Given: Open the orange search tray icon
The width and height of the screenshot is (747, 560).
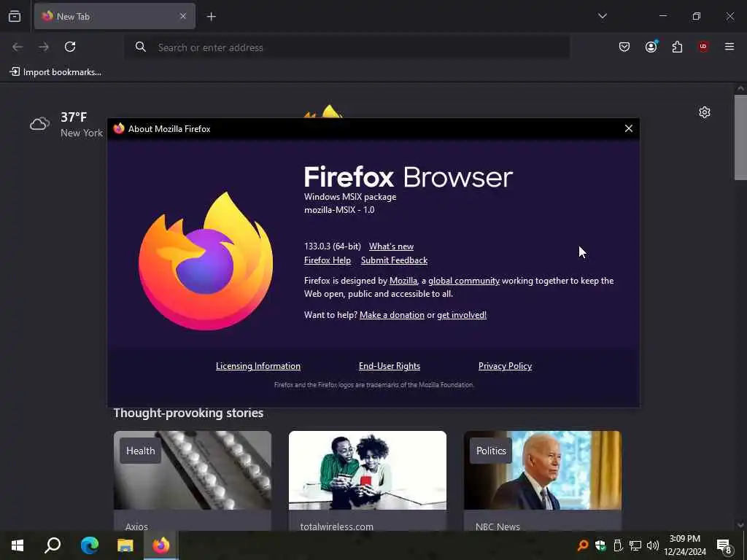Looking at the screenshot, I should click(582, 545).
